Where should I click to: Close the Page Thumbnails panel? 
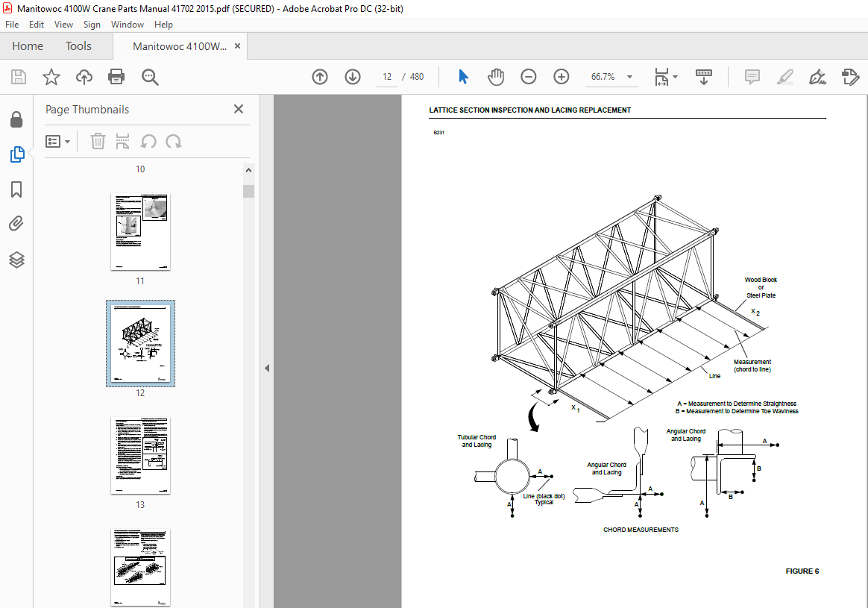click(x=239, y=109)
